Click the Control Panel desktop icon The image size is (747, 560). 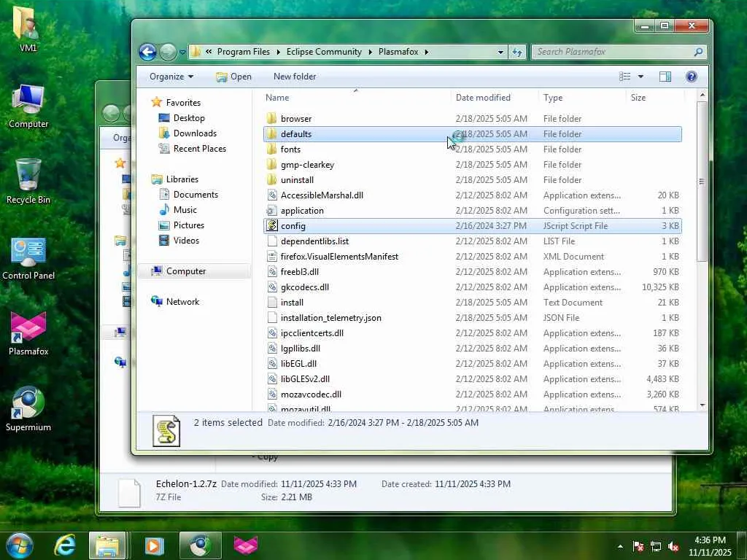(x=28, y=257)
